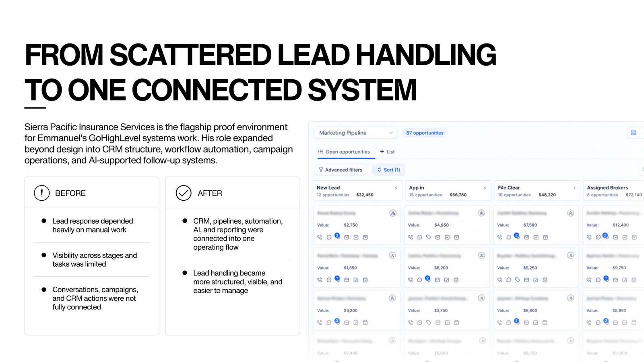Click owner avatar on the $4,950 card
The image size is (644, 362).
(x=481, y=213)
